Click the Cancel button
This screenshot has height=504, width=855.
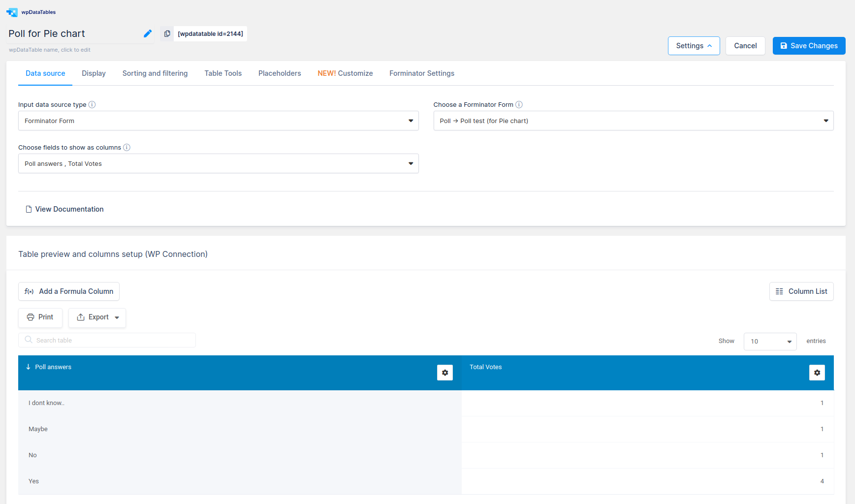point(745,46)
